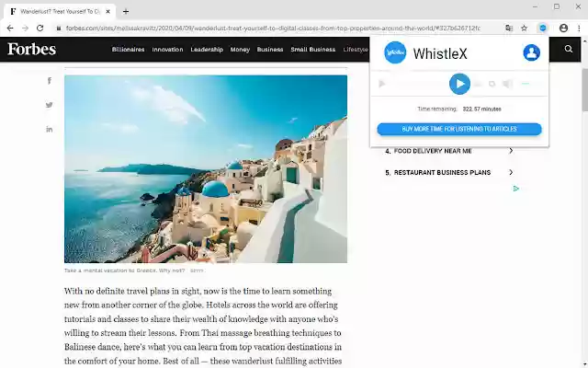Open the Chrome profile avatar
This screenshot has height=368, width=588.
pos(563,29)
